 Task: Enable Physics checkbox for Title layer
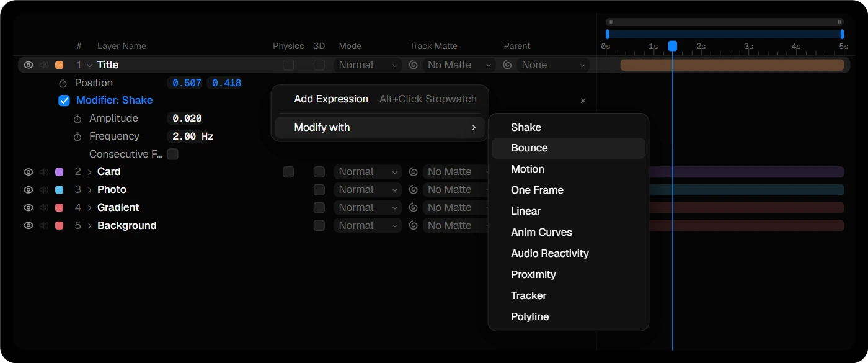coord(288,65)
